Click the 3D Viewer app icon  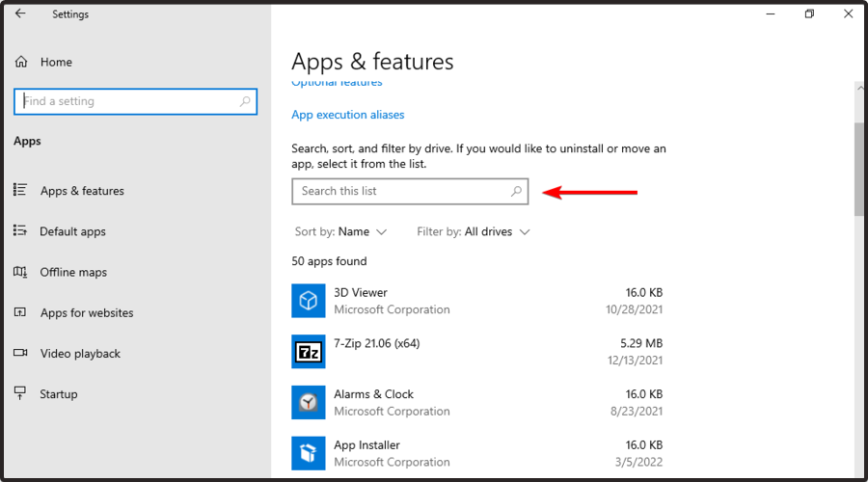coord(308,301)
